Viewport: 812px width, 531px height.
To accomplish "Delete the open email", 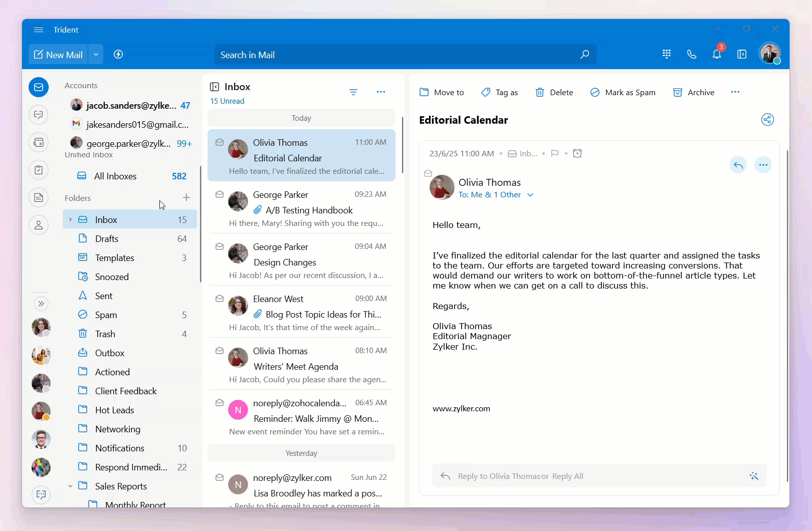I will 554,92.
